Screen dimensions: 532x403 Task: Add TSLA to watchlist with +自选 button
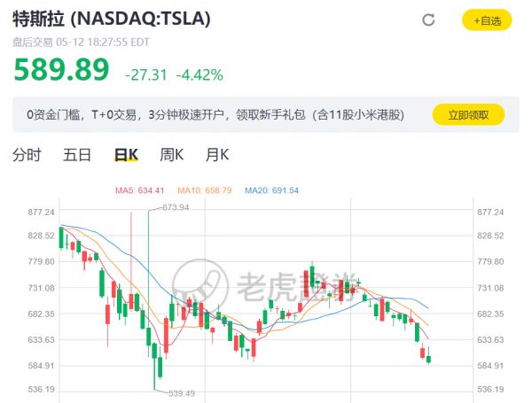tap(487, 19)
